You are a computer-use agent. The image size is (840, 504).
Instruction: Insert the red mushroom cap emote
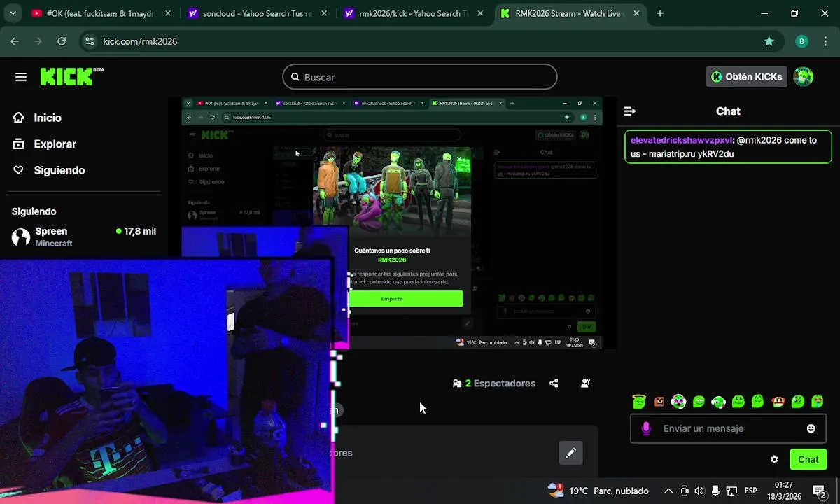tap(778, 402)
